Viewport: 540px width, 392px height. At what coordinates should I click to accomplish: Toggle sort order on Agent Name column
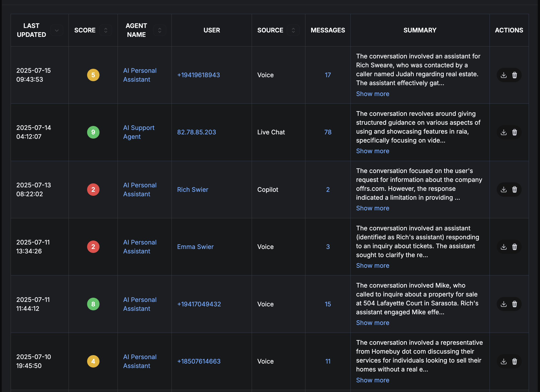[x=160, y=30]
